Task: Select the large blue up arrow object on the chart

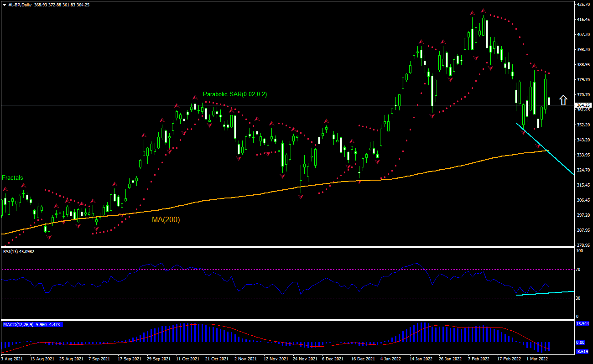Action: [x=563, y=99]
